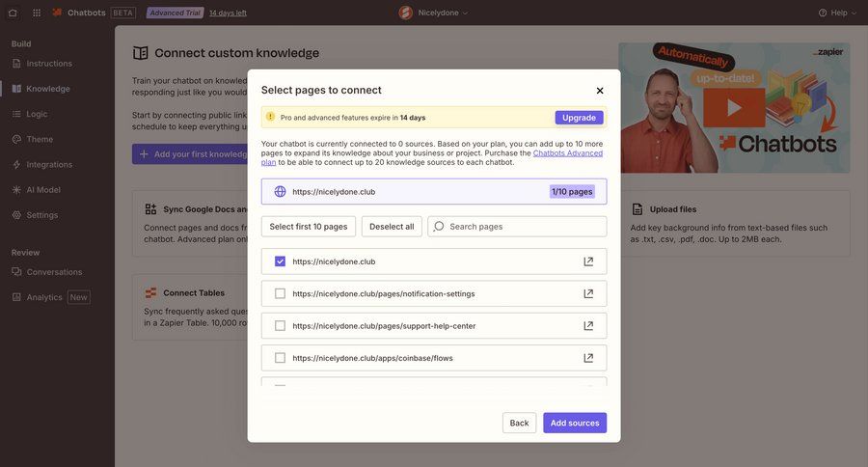Click the BETA label next to Chatbots
This screenshot has width=868, height=467.
(x=122, y=13)
